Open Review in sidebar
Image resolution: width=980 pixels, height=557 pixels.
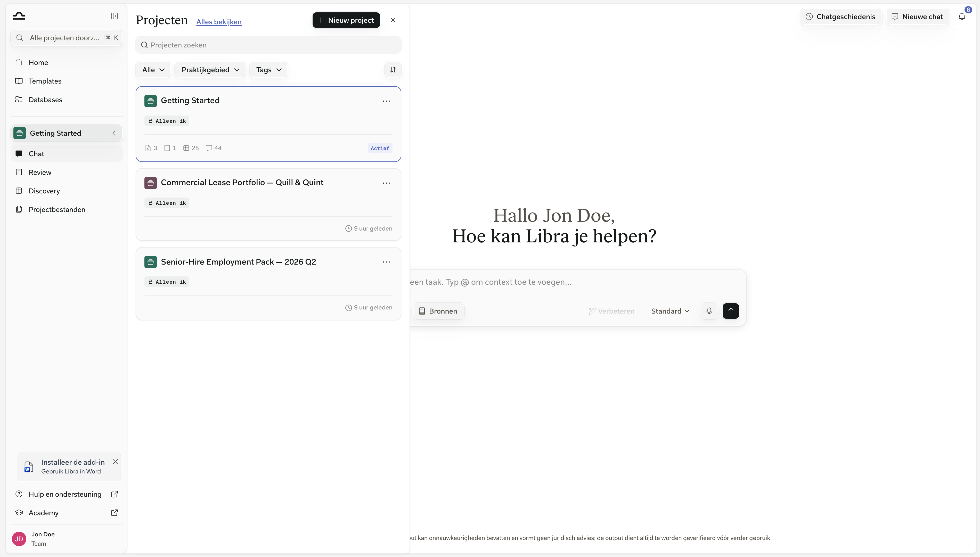tap(67, 172)
